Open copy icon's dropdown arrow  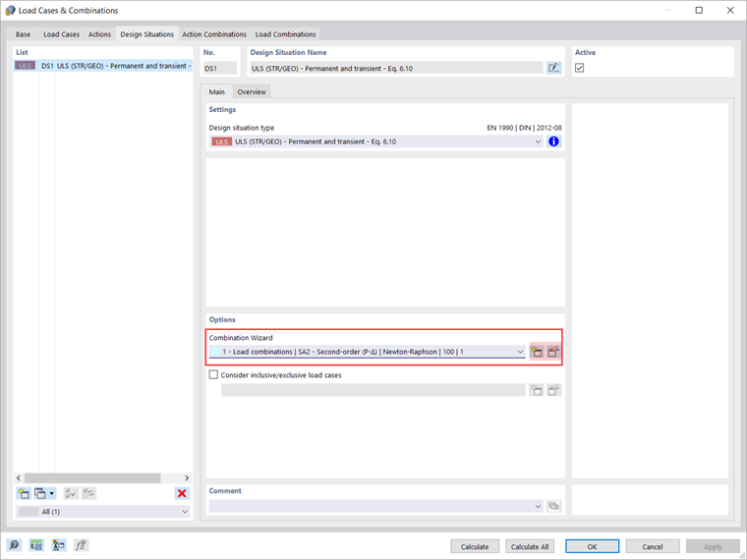[x=51, y=493]
